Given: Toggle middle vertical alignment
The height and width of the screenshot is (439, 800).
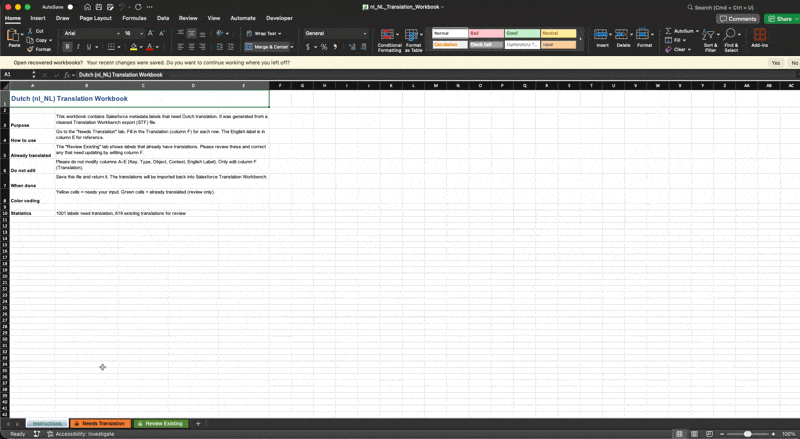Looking at the screenshot, I should [x=191, y=33].
